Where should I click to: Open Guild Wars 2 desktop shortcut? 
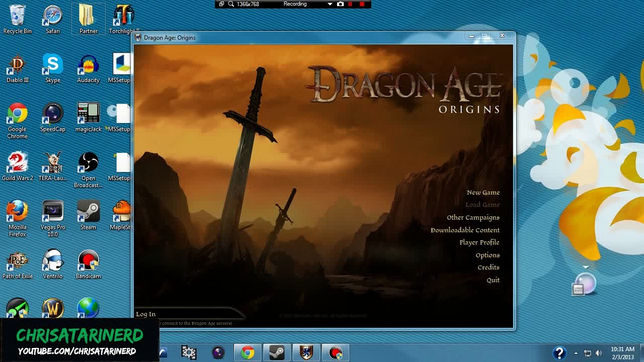tap(17, 167)
